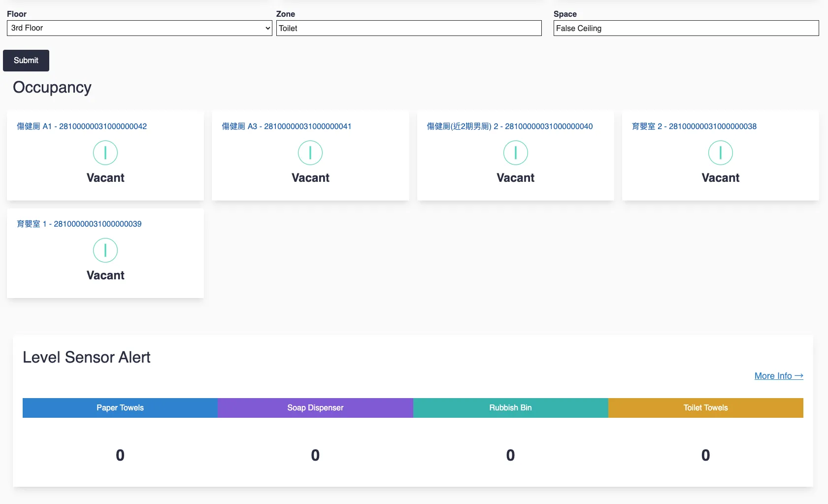The image size is (828, 504).
Task: Open sensor link 育嬰室 2 - 28100000031000000038
Action: click(x=694, y=126)
